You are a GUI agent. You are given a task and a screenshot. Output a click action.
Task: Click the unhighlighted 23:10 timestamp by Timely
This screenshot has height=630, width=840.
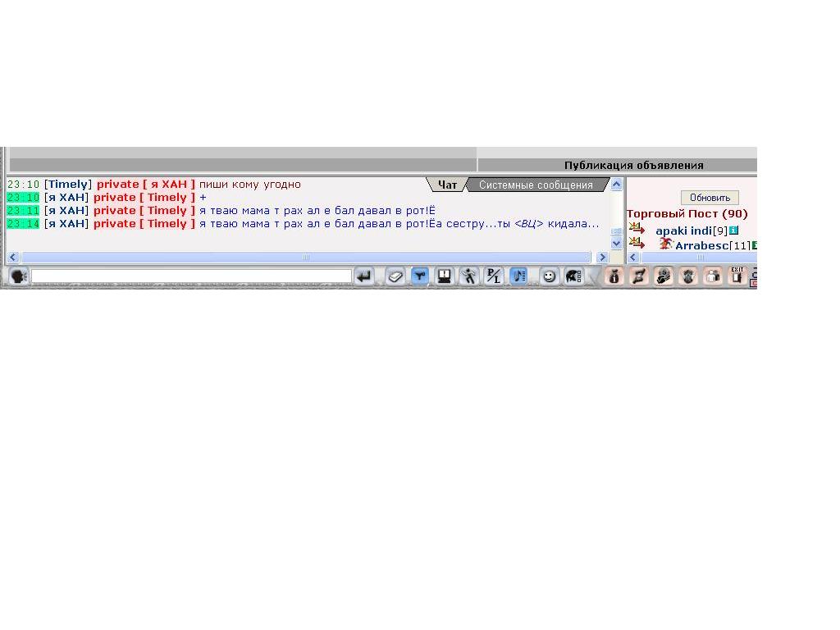(x=23, y=185)
